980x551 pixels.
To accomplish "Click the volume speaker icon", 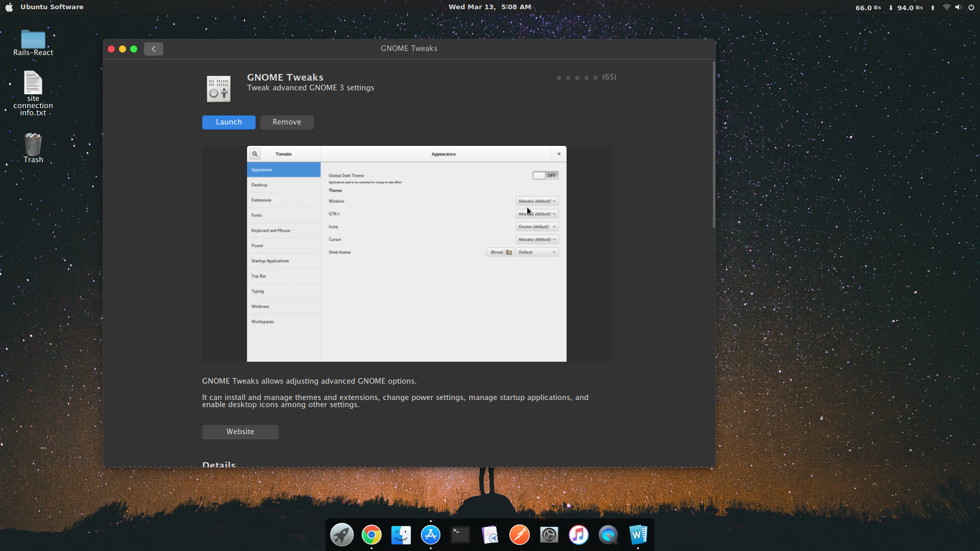I will click(x=958, y=7).
